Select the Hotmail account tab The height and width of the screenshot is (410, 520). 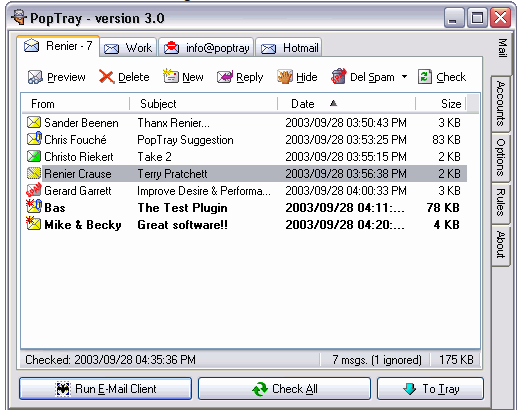point(289,48)
